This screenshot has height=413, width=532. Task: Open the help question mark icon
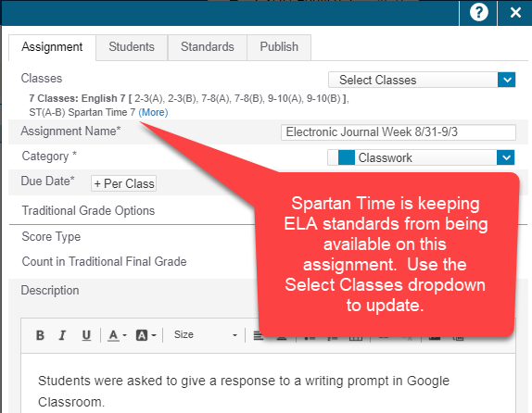tap(478, 13)
